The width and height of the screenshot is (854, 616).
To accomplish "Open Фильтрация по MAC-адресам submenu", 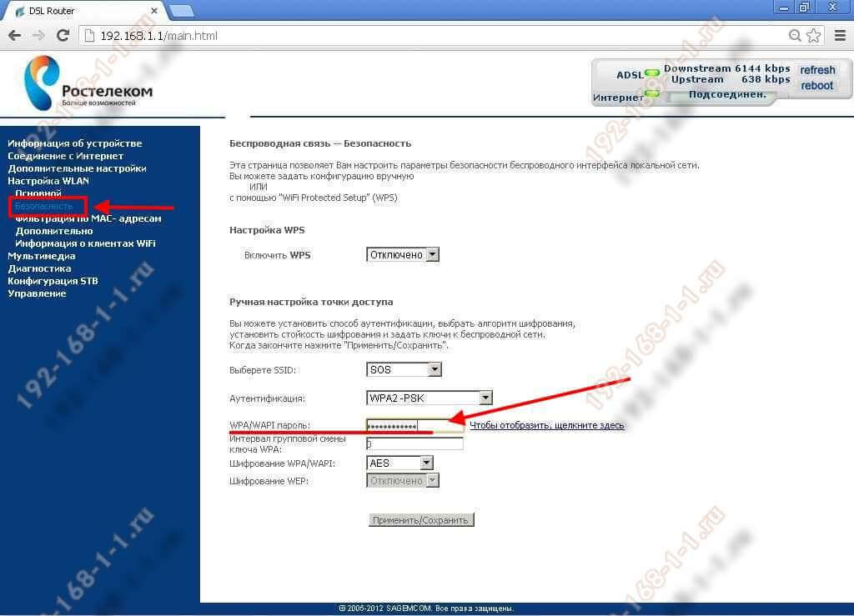I will (88, 218).
